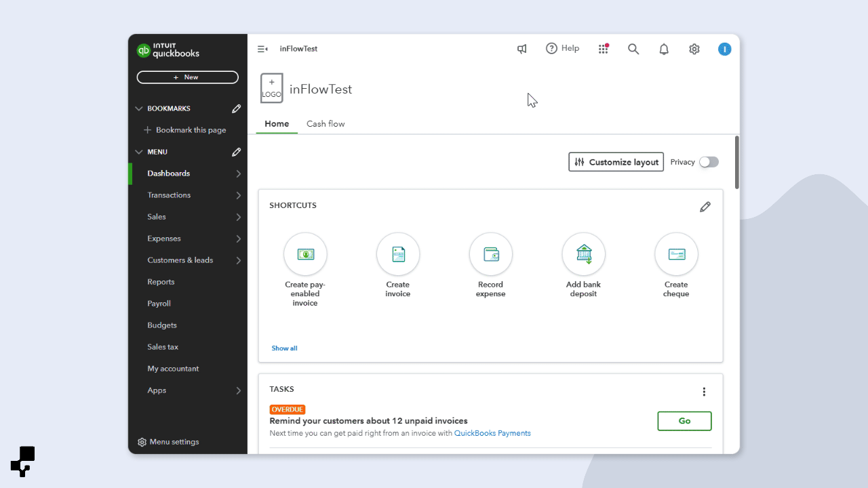
Task: Click the megaphone announcements icon
Action: pos(521,49)
